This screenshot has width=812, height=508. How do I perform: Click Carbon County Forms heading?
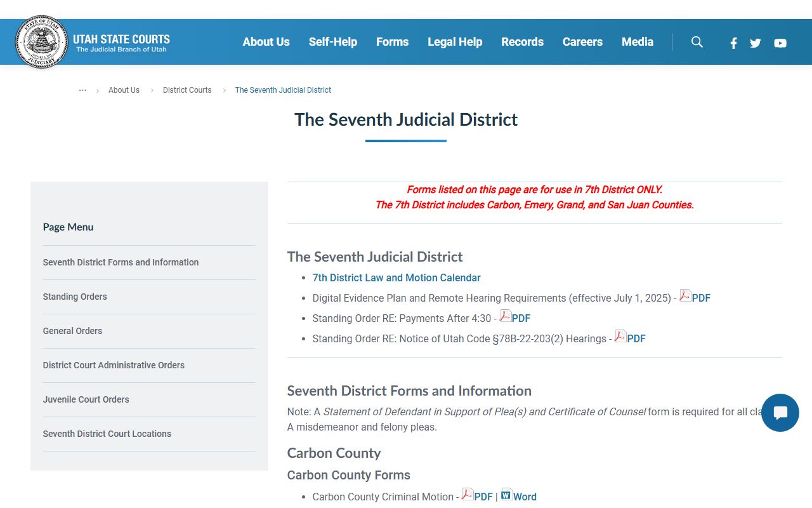[348, 475]
